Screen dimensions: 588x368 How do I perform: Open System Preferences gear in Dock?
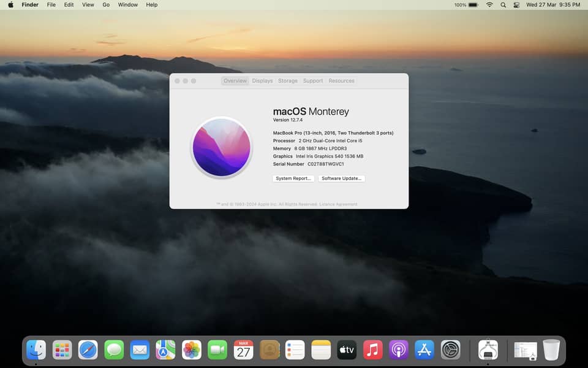pyautogui.click(x=451, y=350)
